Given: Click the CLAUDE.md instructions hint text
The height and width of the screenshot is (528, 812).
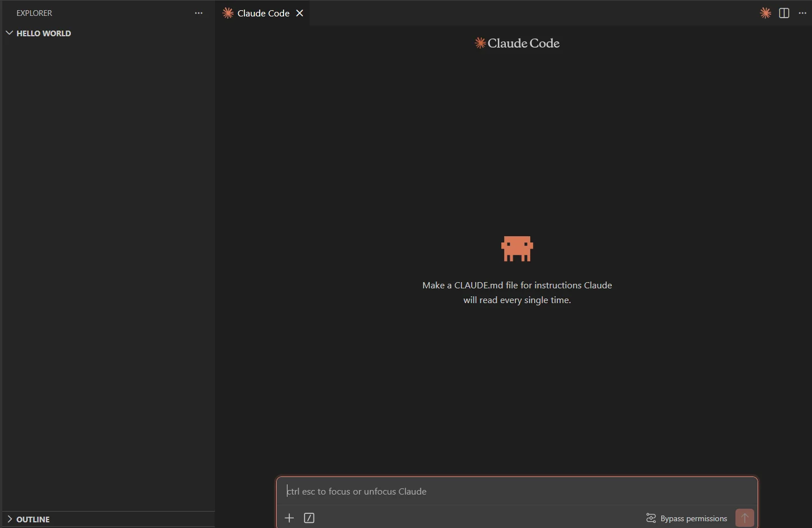Looking at the screenshot, I should tap(517, 292).
